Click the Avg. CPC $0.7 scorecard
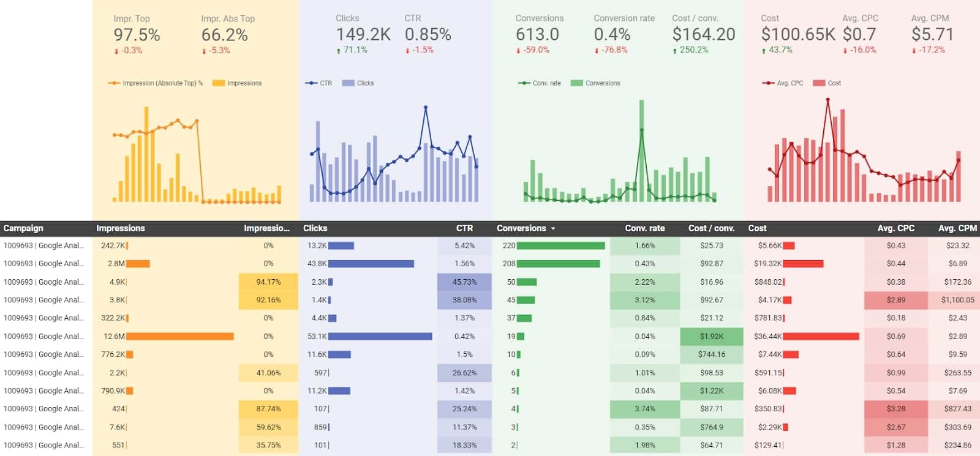 click(860, 34)
